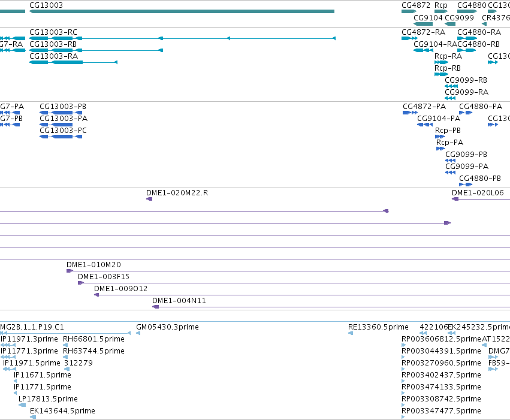The width and height of the screenshot is (510, 420).
Task: Select the CG13003-RB transcript label
Action: 53,44
